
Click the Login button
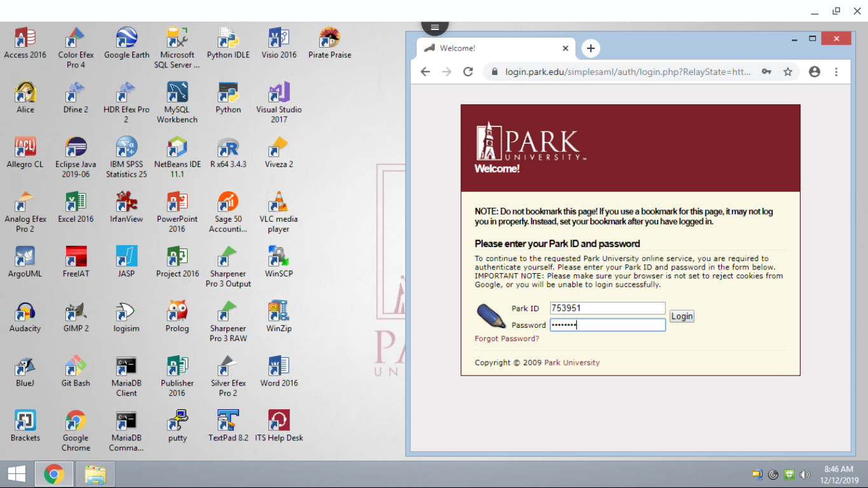(682, 316)
